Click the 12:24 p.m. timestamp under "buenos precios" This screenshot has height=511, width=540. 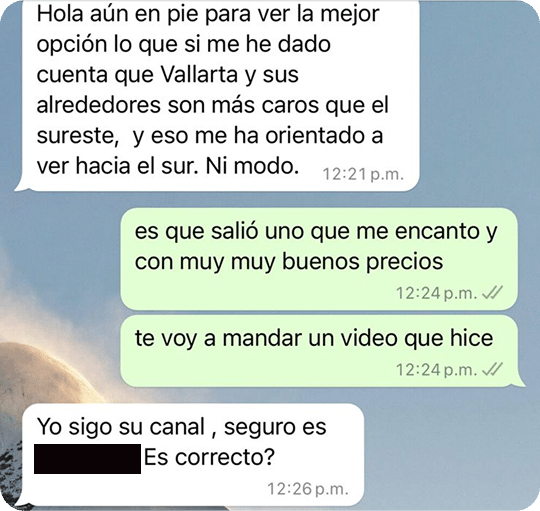click(437, 293)
